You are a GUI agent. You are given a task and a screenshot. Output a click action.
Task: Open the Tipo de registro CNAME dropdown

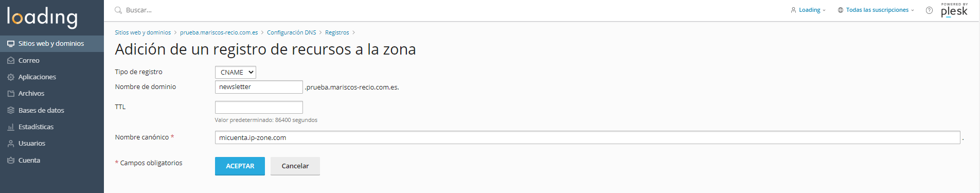click(236, 73)
